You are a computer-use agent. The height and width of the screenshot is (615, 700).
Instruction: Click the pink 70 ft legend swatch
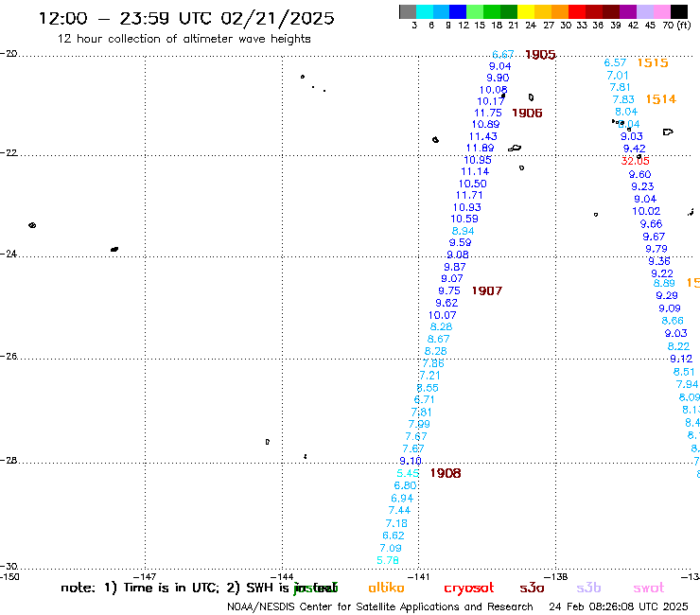(661, 11)
